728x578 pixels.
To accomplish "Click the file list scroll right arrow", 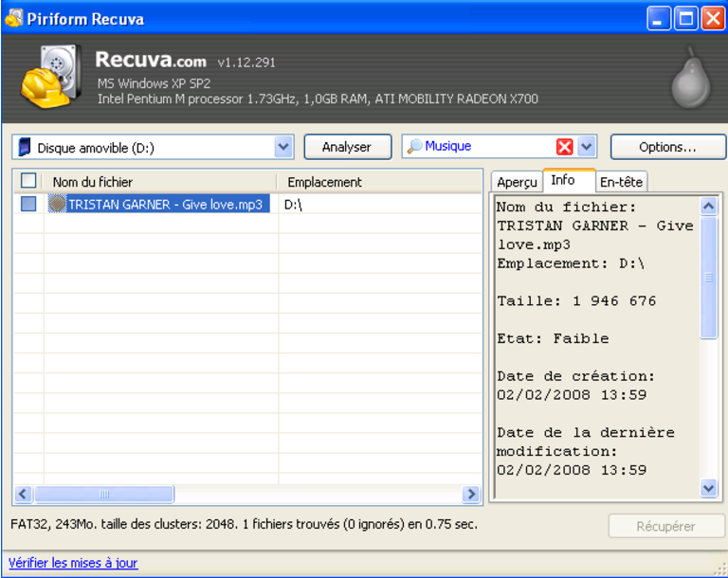I will tap(471, 494).
